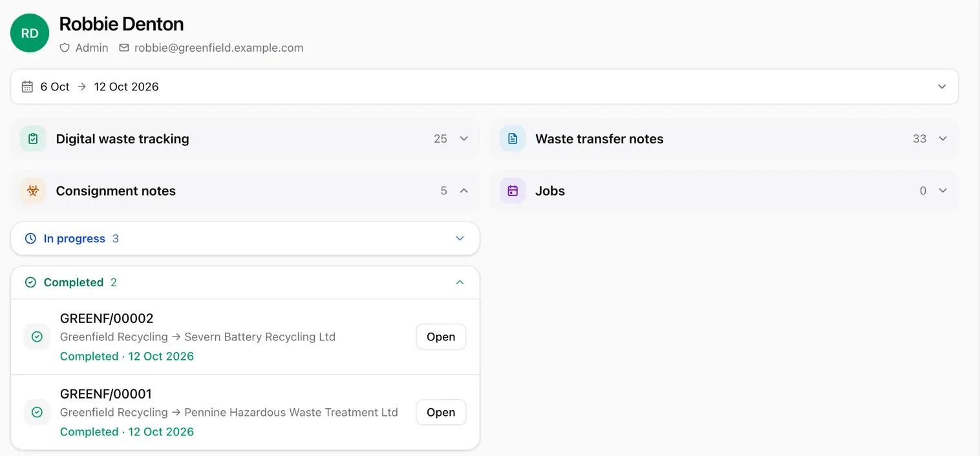Click the GREENF/00002 completed status icon
980x456 pixels.
pyautogui.click(x=37, y=337)
